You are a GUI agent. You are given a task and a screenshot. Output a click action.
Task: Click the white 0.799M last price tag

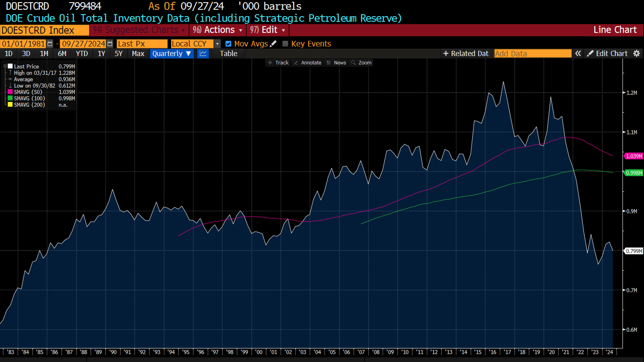point(633,251)
